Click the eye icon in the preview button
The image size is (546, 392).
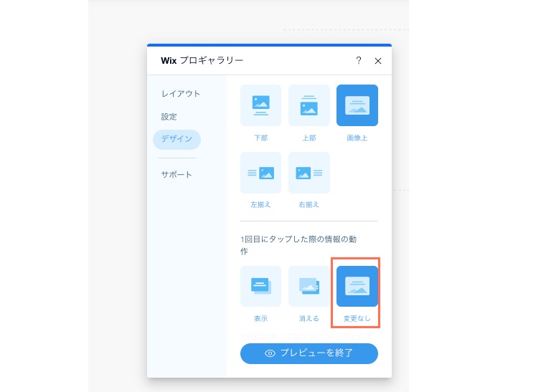click(270, 353)
